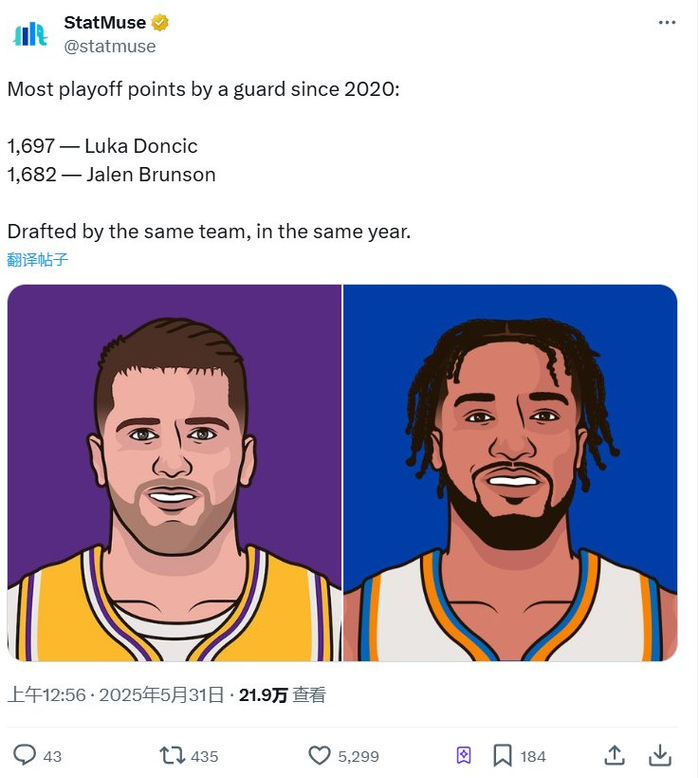Toggle repost with the arrows icon
700x778 pixels.
click(172, 755)
